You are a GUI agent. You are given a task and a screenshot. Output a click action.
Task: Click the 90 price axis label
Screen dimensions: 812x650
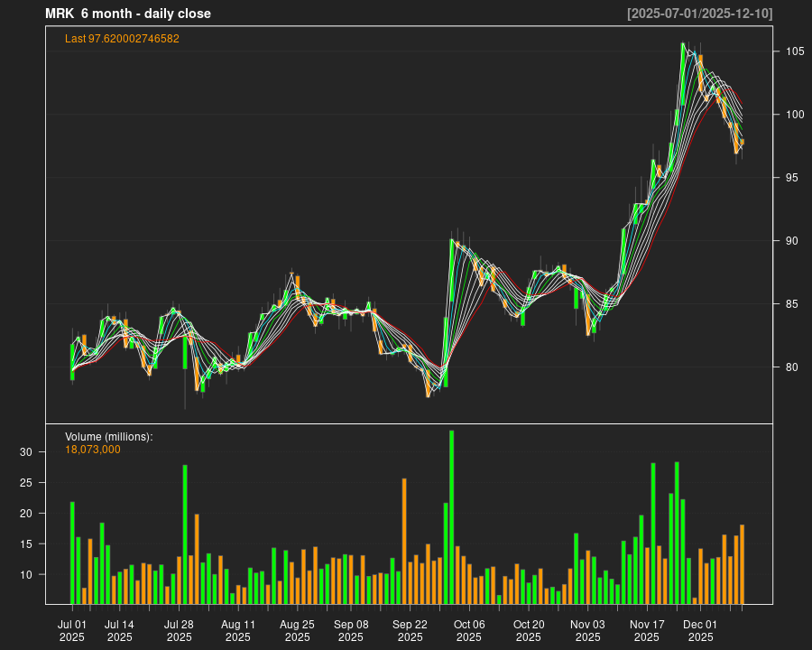coord(789,241)
